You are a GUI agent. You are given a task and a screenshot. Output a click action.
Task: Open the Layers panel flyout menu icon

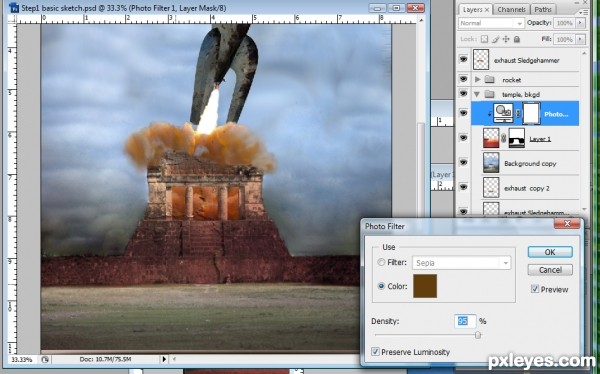click(x=584, y=12)
